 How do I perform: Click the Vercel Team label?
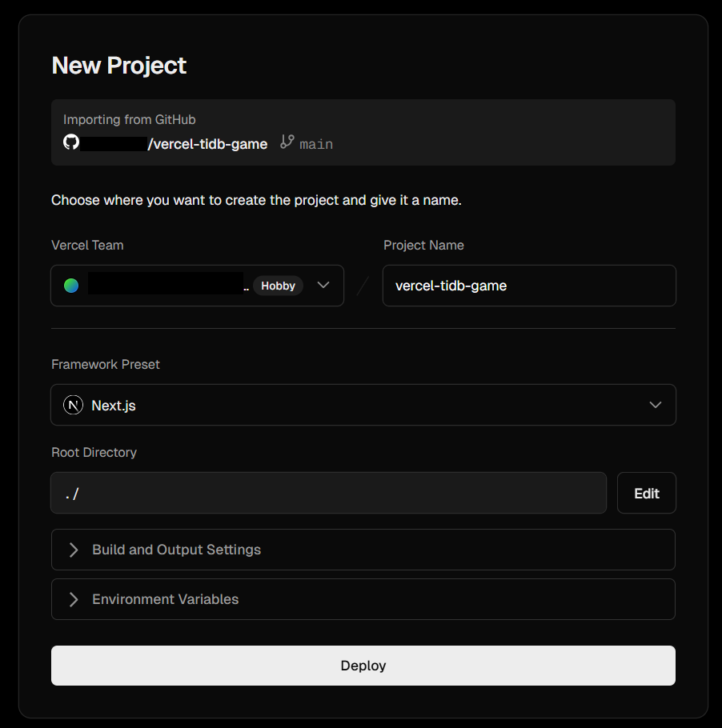click(x=87, y=245)
